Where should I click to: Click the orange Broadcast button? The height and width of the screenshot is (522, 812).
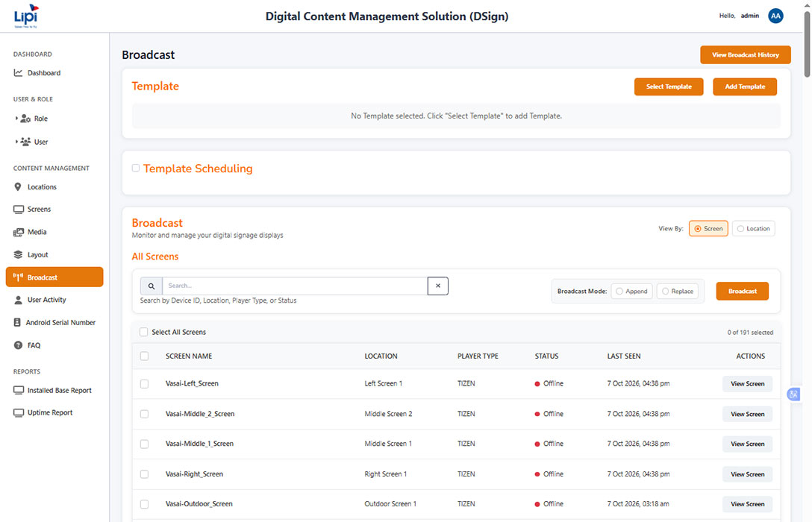pos(742,292)
